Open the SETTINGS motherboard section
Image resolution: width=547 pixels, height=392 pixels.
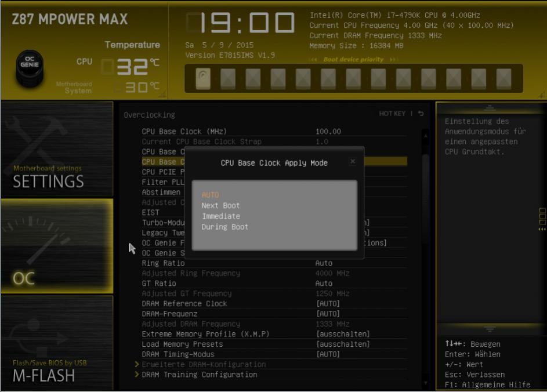click(57, 149)
